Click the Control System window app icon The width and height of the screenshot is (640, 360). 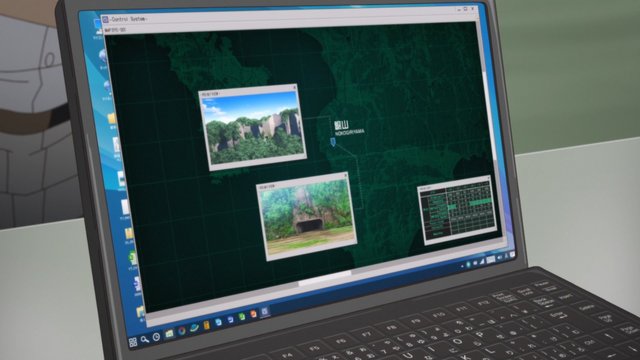tap(105, 19)
